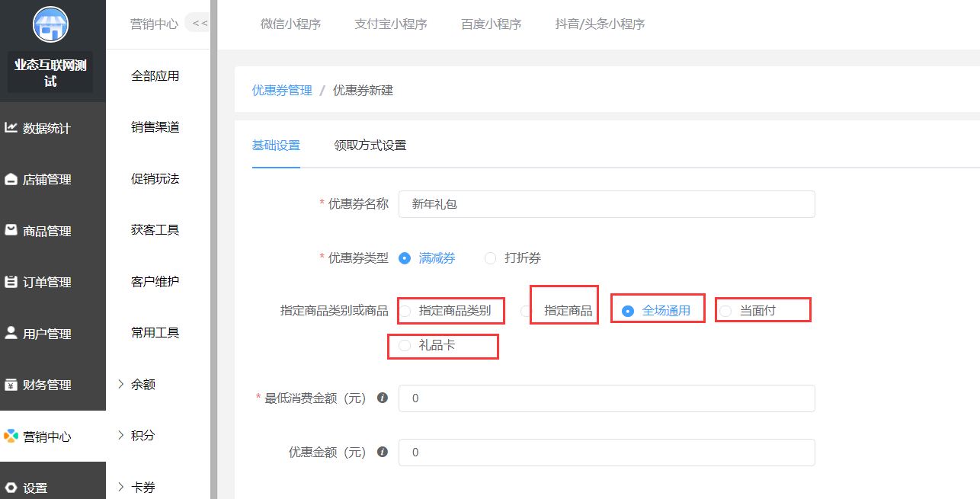Screen dimensions: 980x499
Task: Select 打折券 coupon type
Action: [513, 258]
